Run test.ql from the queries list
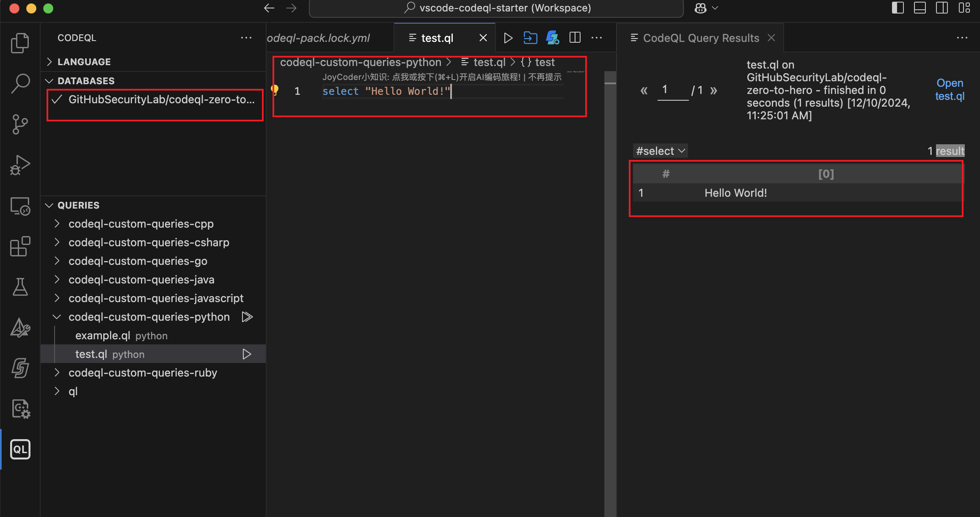 [247, 354]
